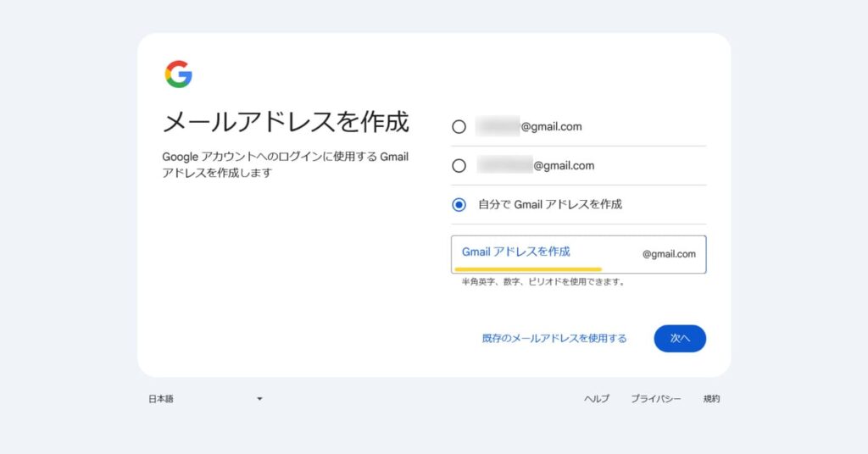Click the Google logo
The height and width of the screenshot is (454, 868).
click(178, 74)
